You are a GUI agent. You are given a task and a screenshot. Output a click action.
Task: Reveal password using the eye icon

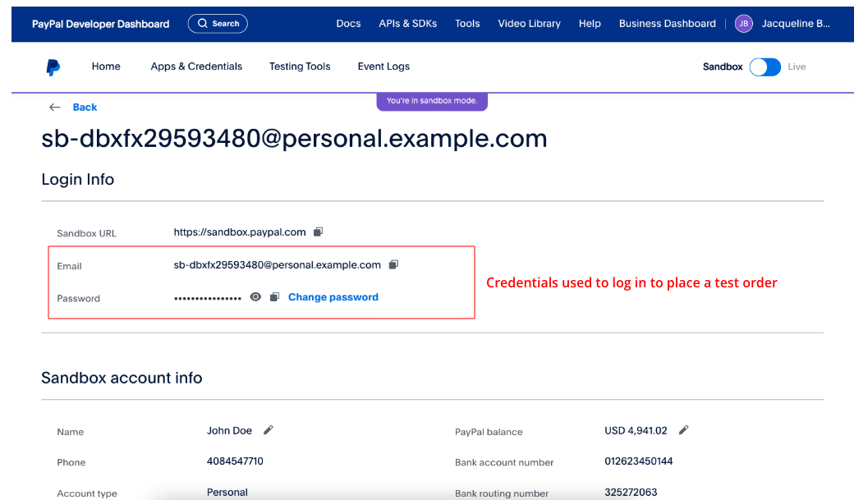(x=255, y=297)
